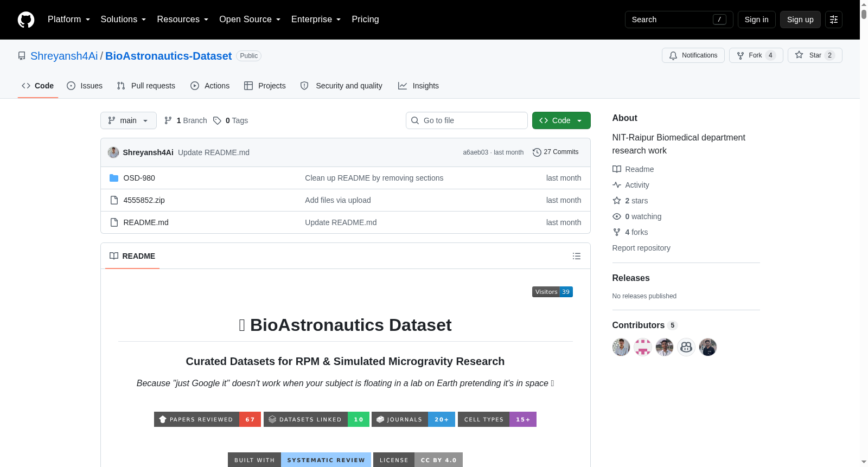
Task: Switch to Security and quality tab
Action: click(341, 86)
